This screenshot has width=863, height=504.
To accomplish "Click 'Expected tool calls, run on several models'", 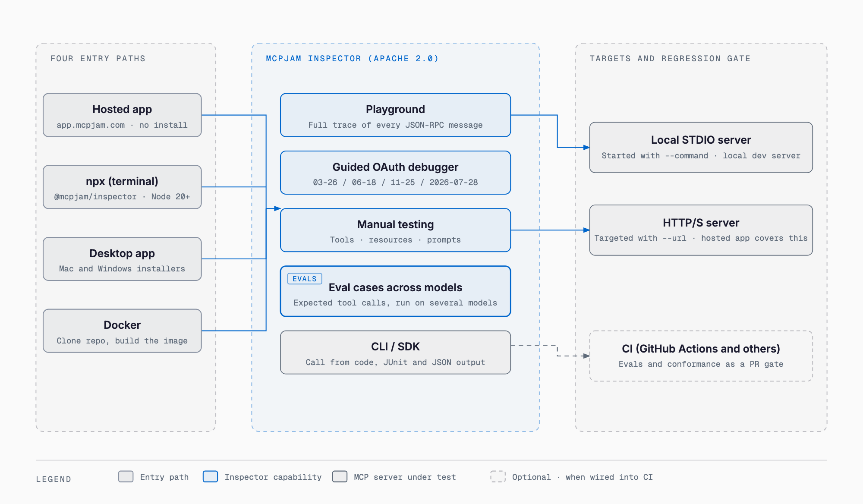I will coord(395,303).
